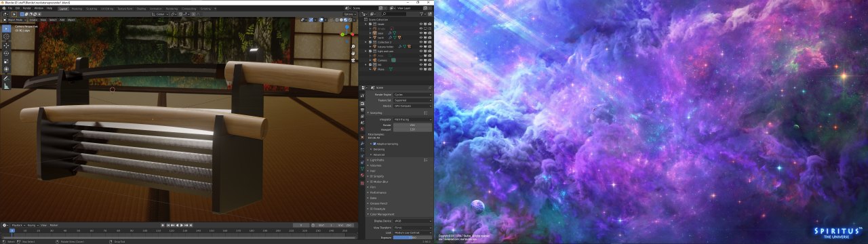Jump to the timeline end frame
The width and height of the screenshot is (868, 244).
click(191, 225)
